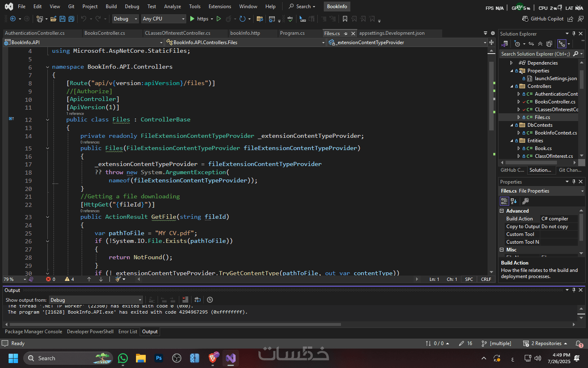Open the Debug solution configuration dropdown
The height and width of the screenshot is (368, 588).
[x=125, y=19]
